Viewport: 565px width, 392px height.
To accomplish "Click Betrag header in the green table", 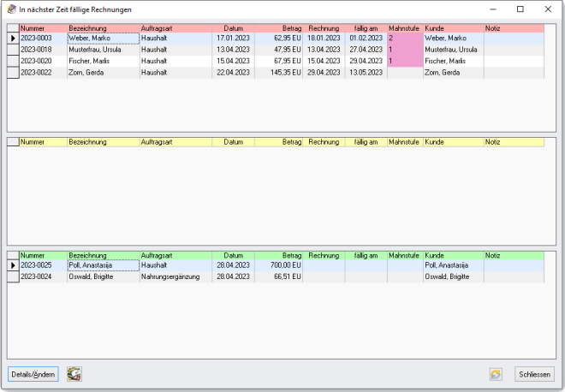I will (279, 255).
